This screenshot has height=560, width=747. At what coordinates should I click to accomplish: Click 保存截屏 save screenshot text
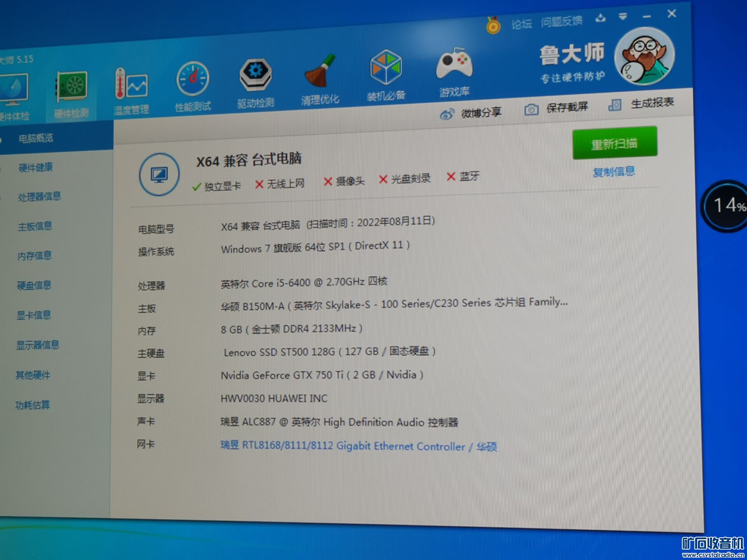coord(567,107)
